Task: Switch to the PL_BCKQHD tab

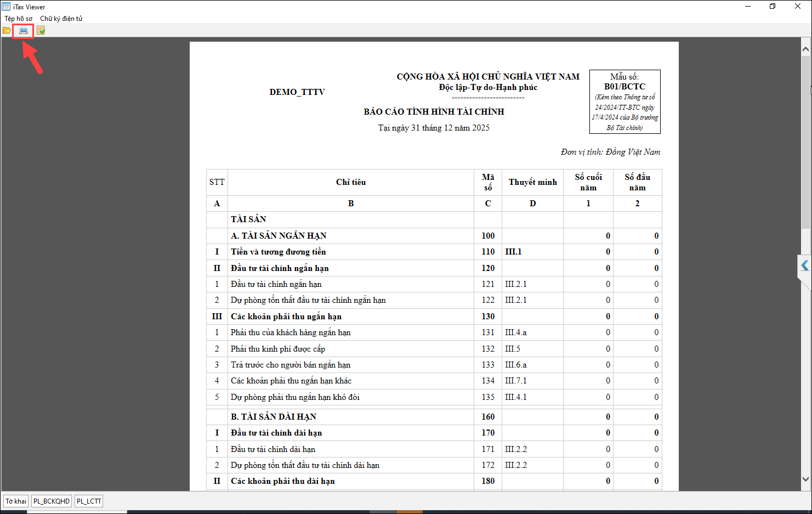Action: [52, 501]
